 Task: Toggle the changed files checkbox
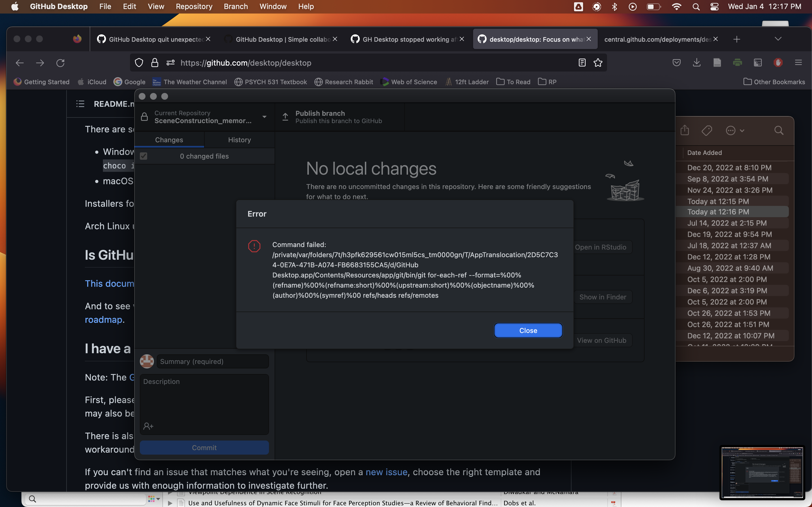pyautogui.click(x=143, y=156)
